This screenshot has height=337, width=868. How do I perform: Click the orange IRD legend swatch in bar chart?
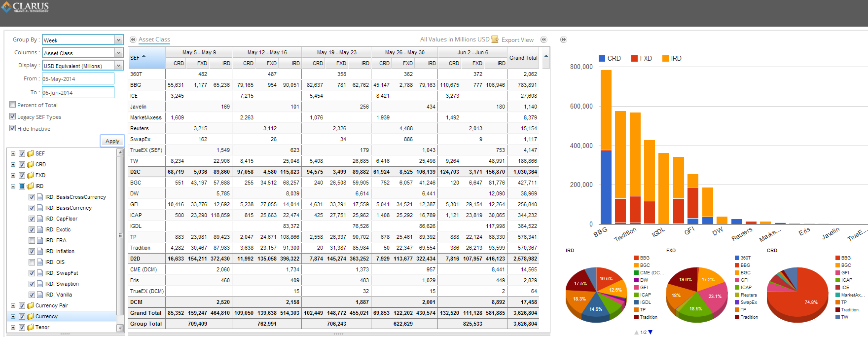click(665, 58)
